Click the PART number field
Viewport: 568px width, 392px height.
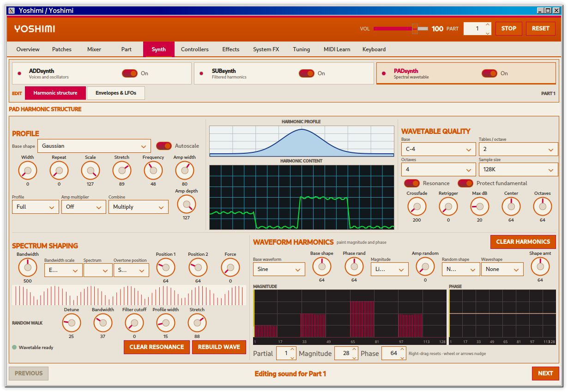(x=478, y=29)
